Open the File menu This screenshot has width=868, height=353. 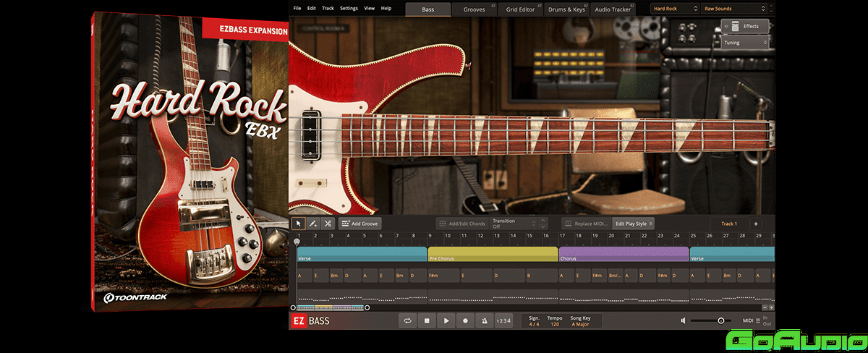(297, 8)
